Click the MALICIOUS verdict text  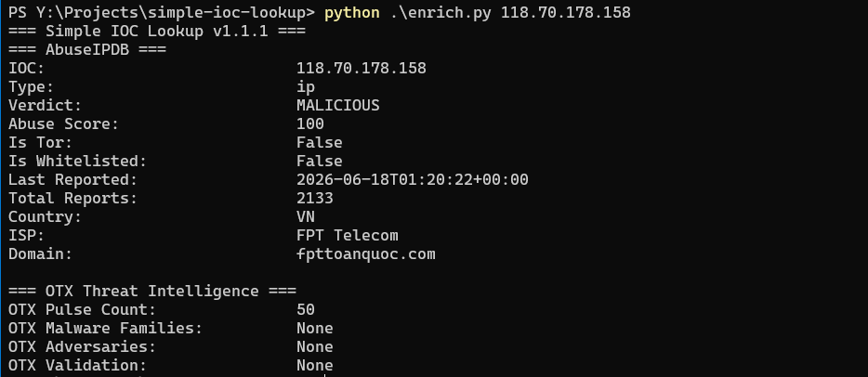(x=338, y=105)
